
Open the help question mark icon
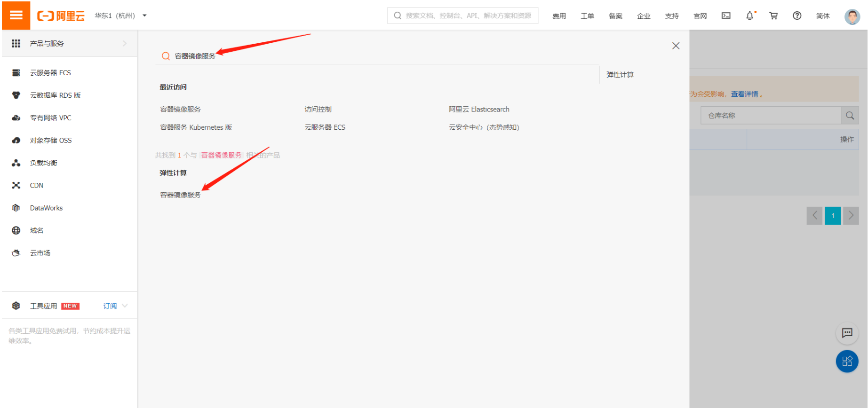797,16
